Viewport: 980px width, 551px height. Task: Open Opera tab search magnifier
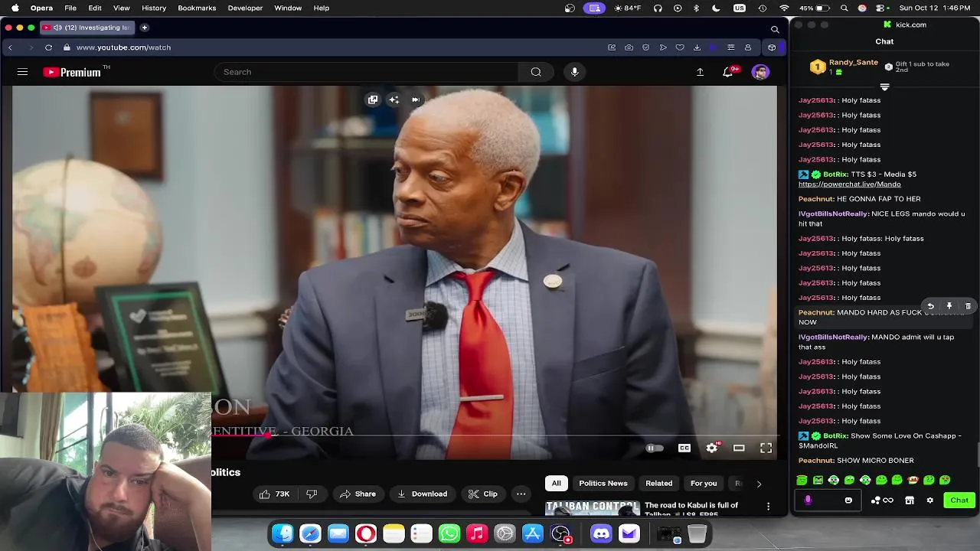click(775, 29)
